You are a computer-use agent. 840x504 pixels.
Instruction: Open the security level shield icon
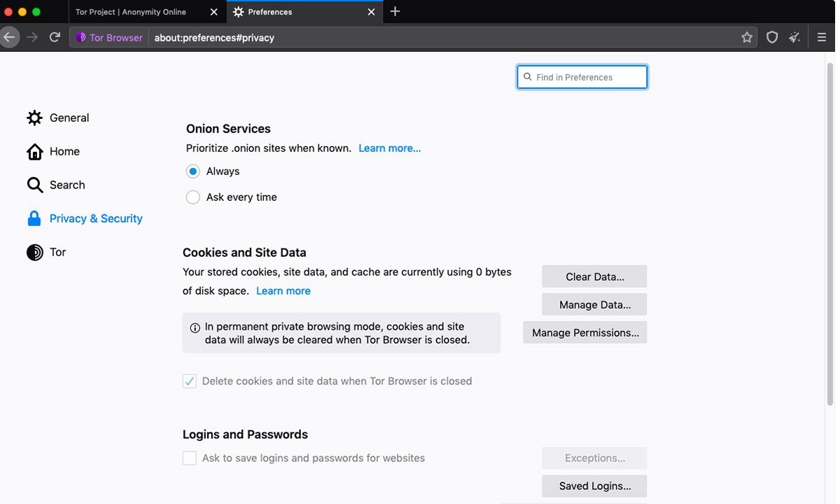(x=772, y=38)
